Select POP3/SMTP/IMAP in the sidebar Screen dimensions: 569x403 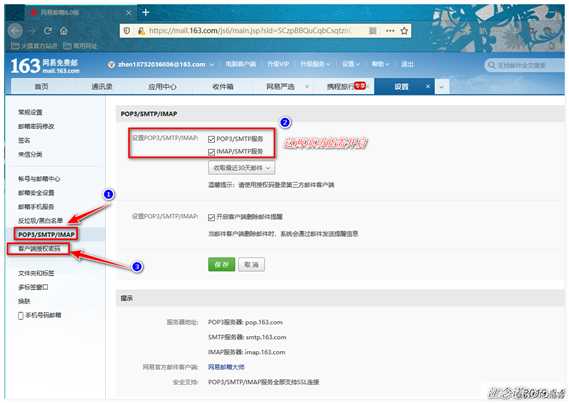[46, 234]
